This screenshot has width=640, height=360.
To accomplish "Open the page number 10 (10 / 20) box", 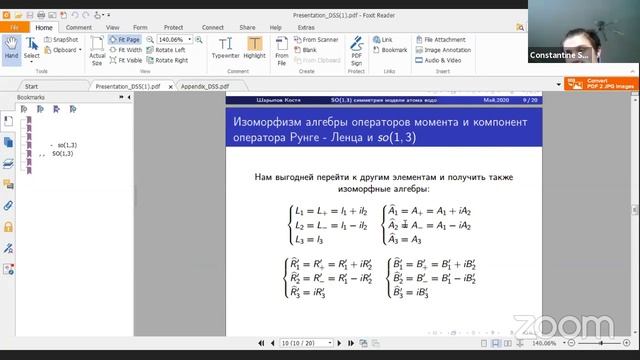I will tap(306, 343).
